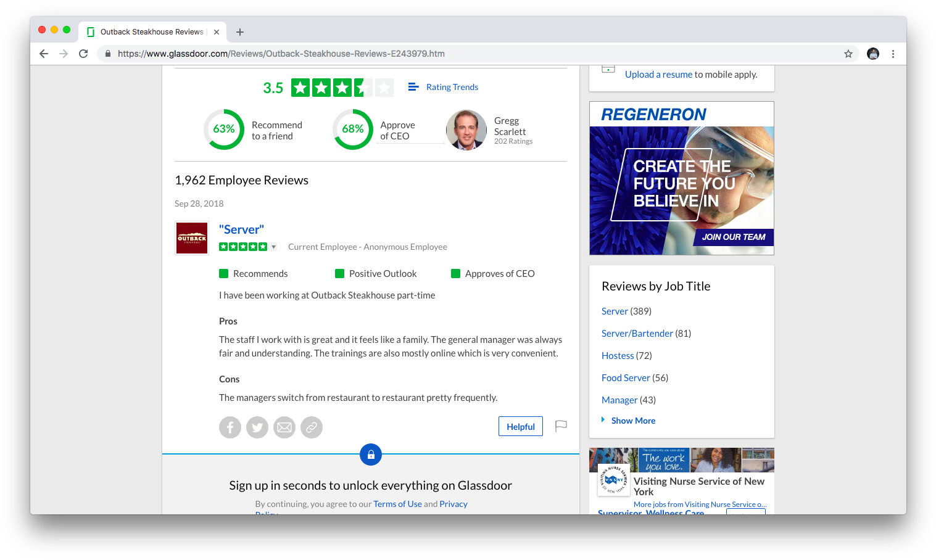View Hostess reviews
This screenshot has width=936, height=560.
tap(618, 356)
